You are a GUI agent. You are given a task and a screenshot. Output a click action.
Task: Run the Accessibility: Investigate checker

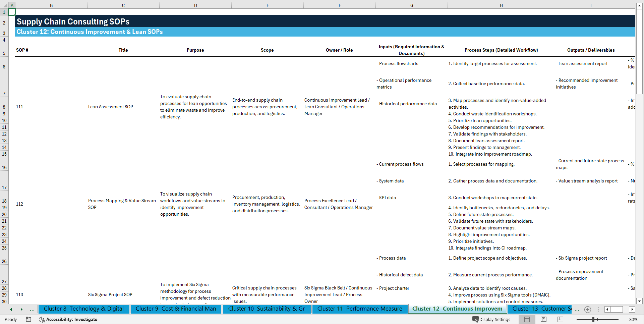pyautogui.click(x=68, y=319)
